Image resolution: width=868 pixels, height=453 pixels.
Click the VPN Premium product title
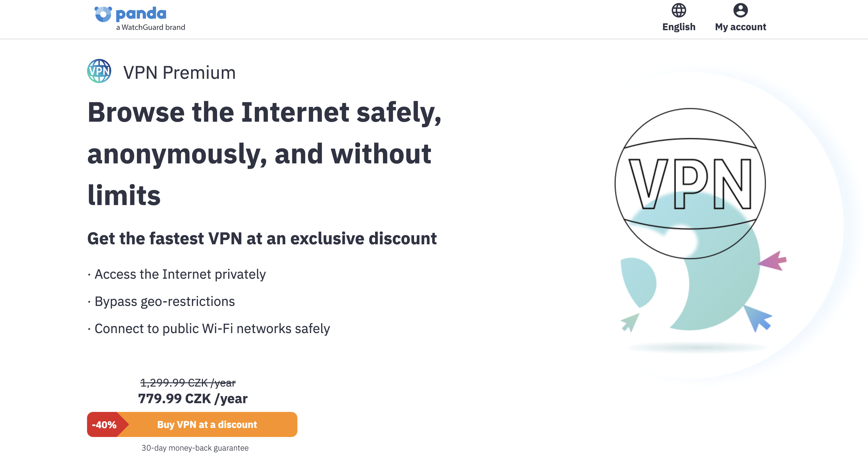[x=179, y=72]
